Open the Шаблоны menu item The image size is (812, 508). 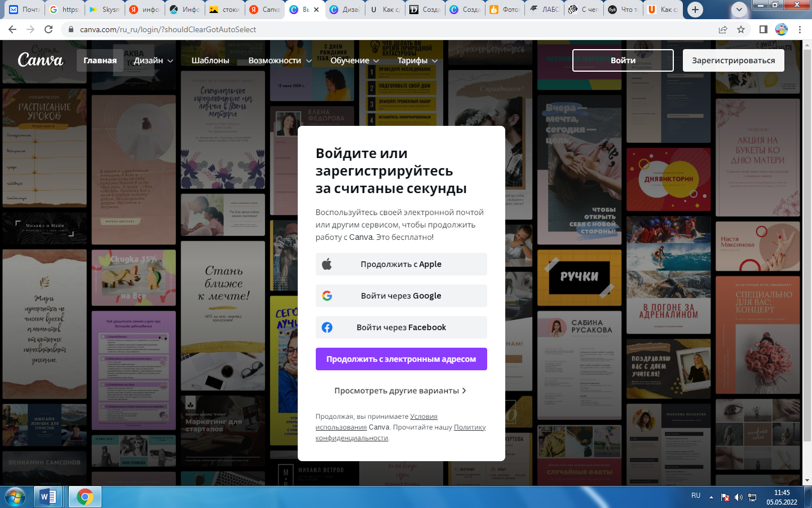210,60
